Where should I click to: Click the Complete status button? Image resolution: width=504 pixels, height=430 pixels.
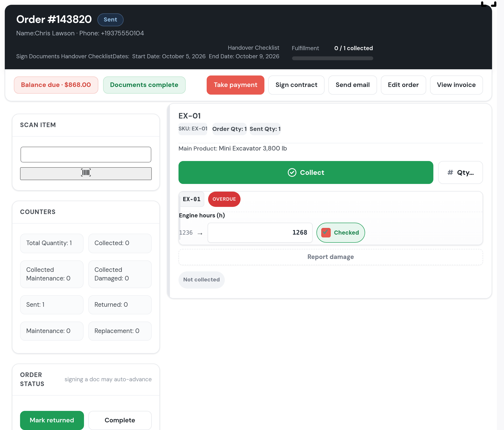pyautogui.click(x=120, y=420)
